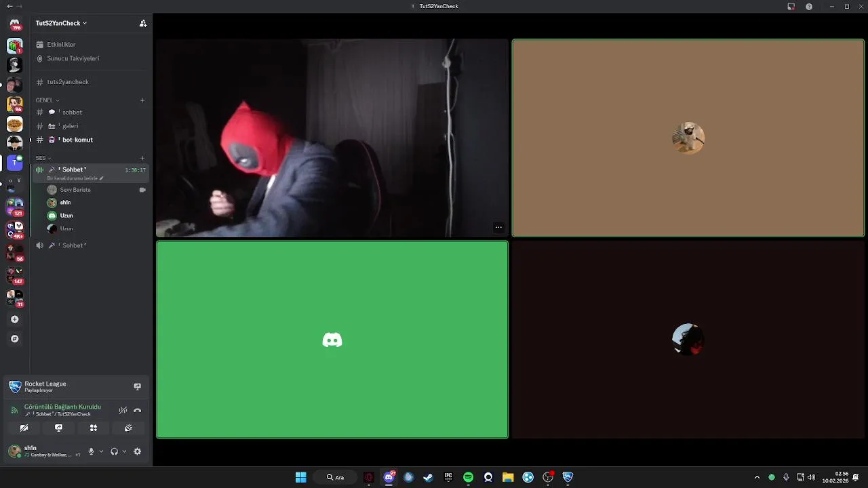This screenshot has height=488, width=868.
Task: Click sh1n user avatar in bottom panel
Action: pyautogui.click(x=14, y=451)
